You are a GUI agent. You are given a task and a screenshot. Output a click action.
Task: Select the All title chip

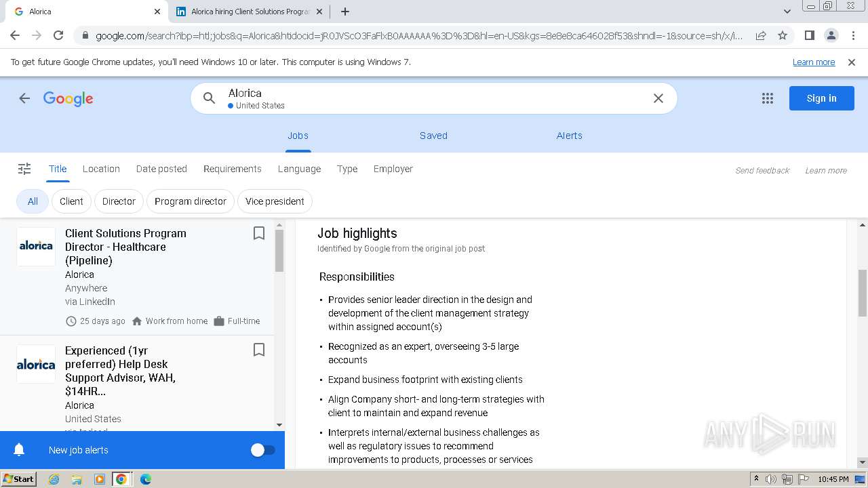33,201
